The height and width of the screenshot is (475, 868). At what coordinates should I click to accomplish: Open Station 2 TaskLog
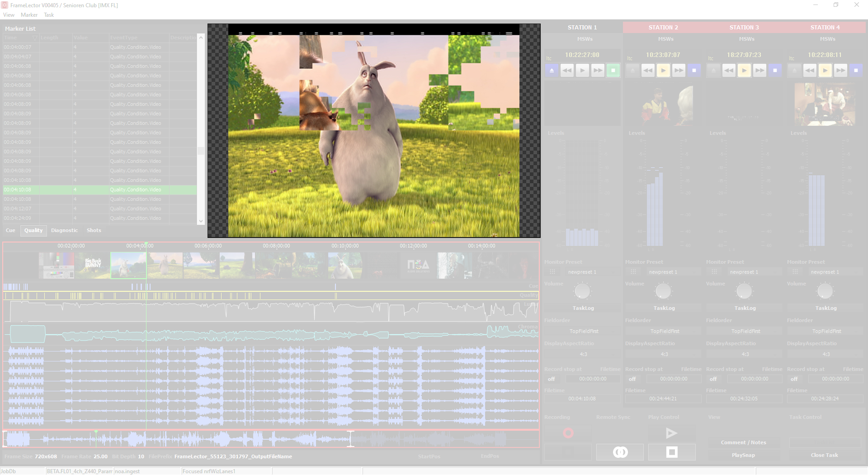pyautogui.click(x=664, y=308)
